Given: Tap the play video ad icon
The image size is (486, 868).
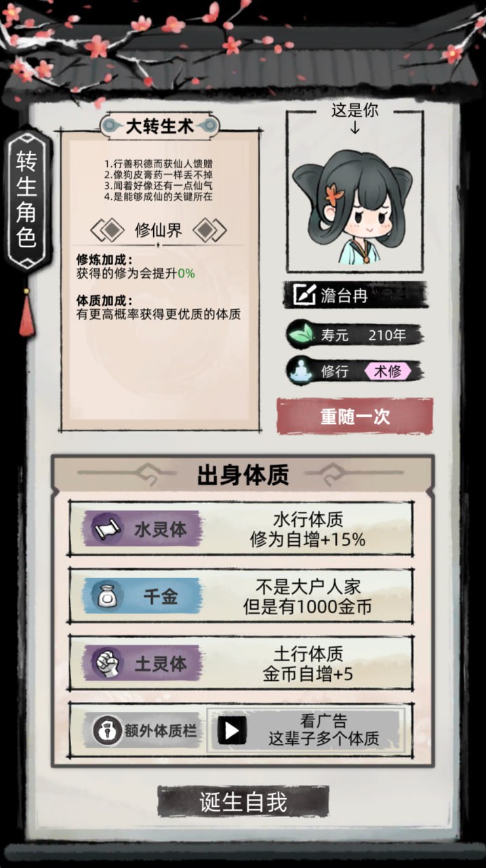Looking at the screenshot, I should coord(232,730).
